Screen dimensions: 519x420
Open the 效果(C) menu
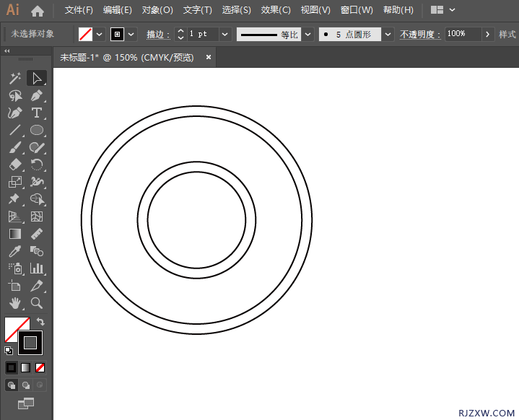click(x=276, y=10)
